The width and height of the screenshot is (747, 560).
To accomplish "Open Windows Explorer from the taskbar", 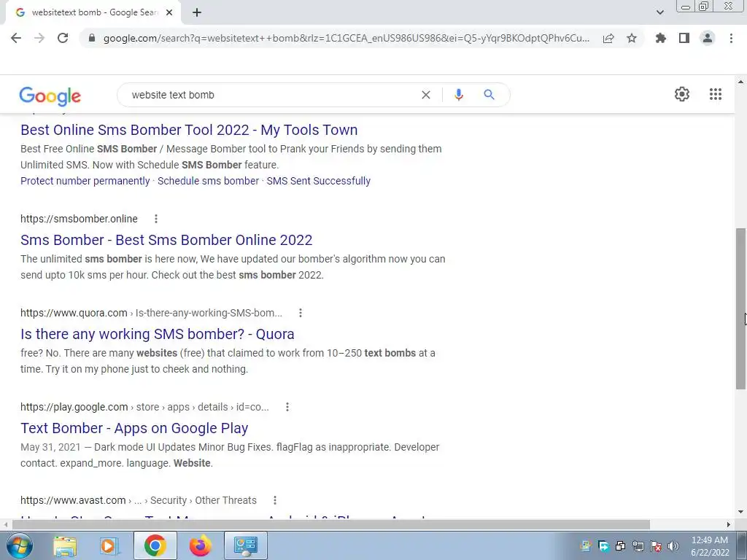I will (65, 545).
